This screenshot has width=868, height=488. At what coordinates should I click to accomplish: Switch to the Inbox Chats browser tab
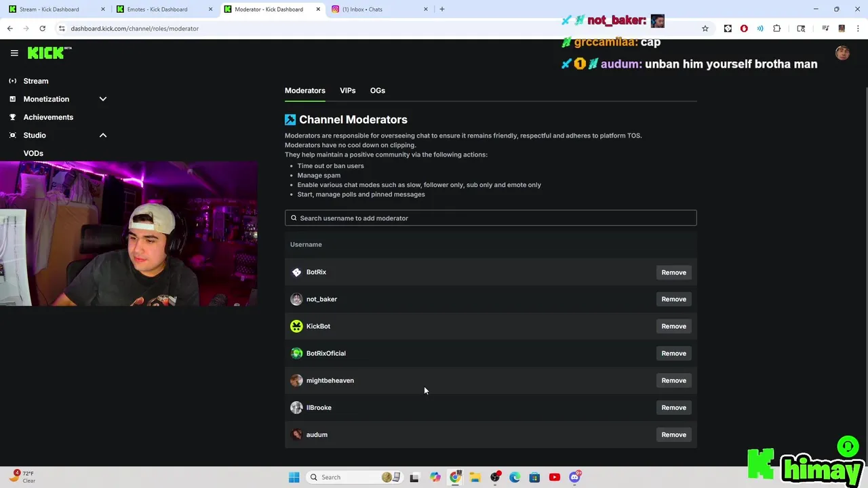(380, 9)
